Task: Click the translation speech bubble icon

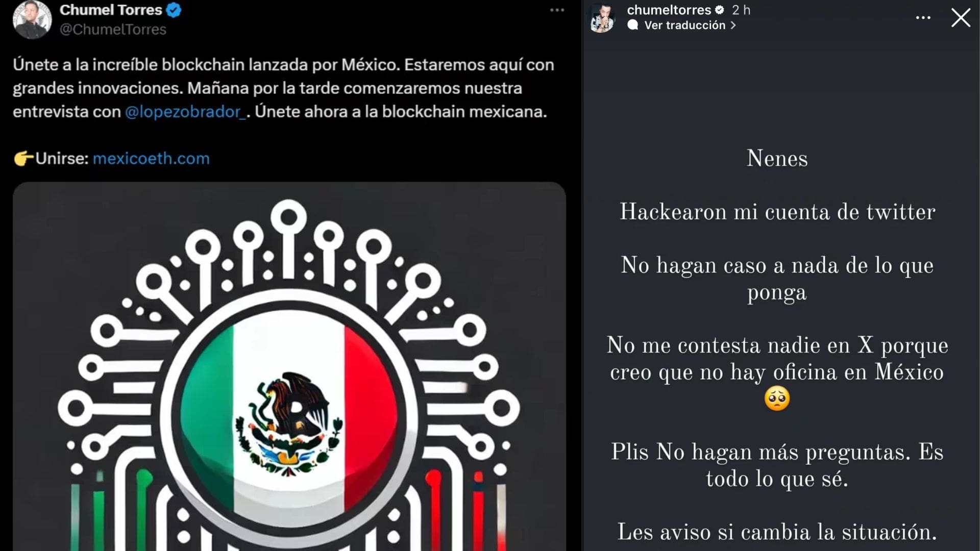Action: 633,25
